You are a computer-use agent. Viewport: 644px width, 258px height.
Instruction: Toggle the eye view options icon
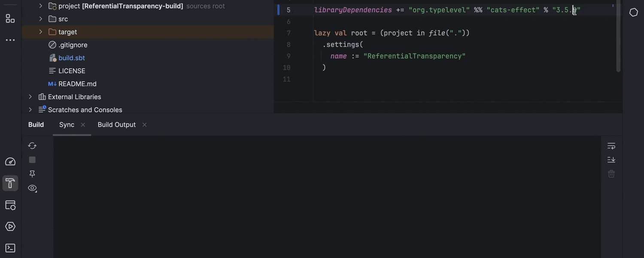pos(32,188)
